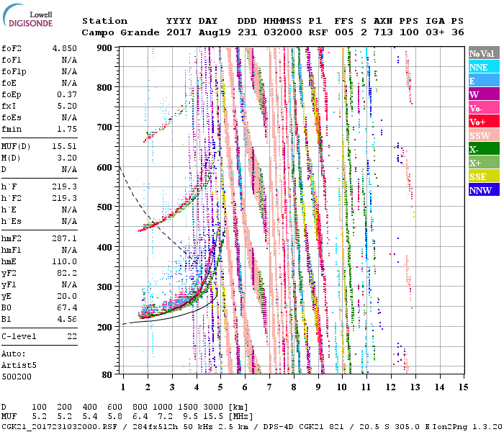Click the MUF(D) value 15.51
The image size is (504, 432).
tap(65, 146)
